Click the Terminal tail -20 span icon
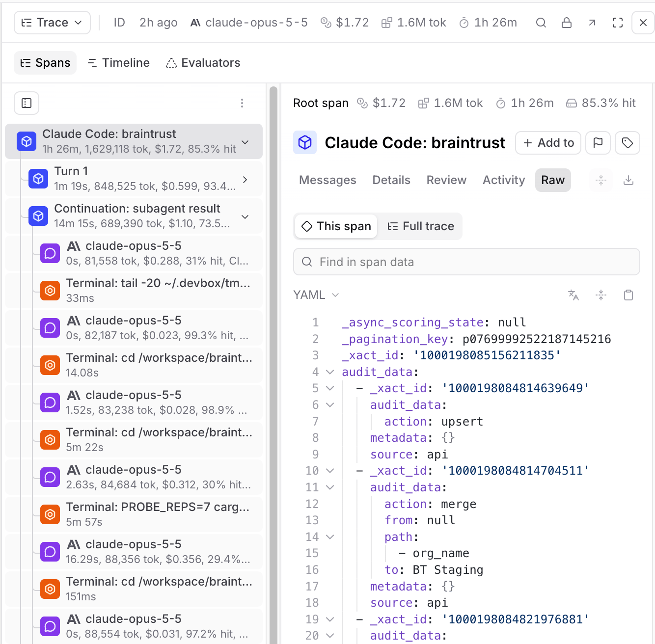The height and width of the screenshot is (644, 655). point(50,291)
